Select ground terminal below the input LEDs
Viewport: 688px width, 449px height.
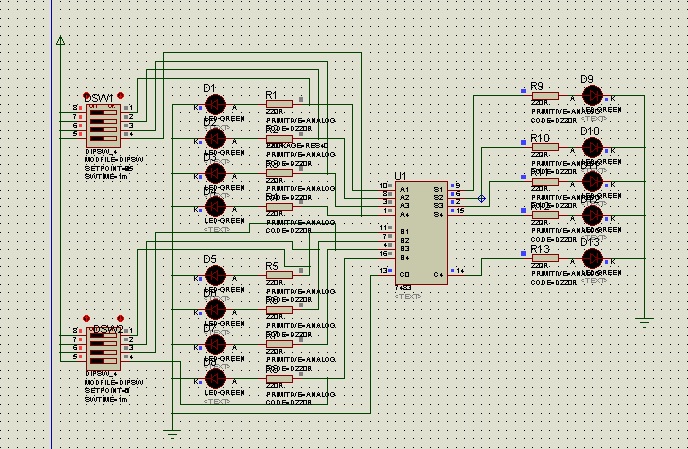(172, 434)
